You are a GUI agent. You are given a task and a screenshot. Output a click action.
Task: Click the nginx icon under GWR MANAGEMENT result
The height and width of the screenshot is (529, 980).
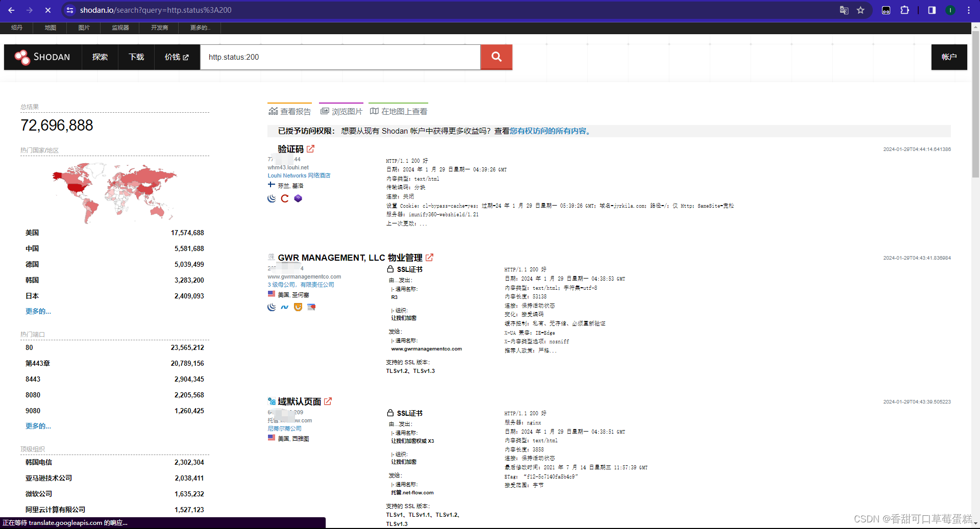(x=284, y=307)
